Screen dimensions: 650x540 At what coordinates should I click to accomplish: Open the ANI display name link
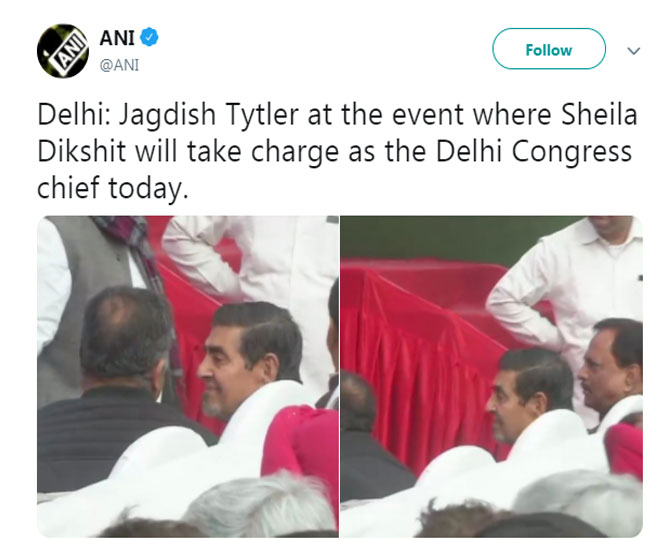[117, 38]
